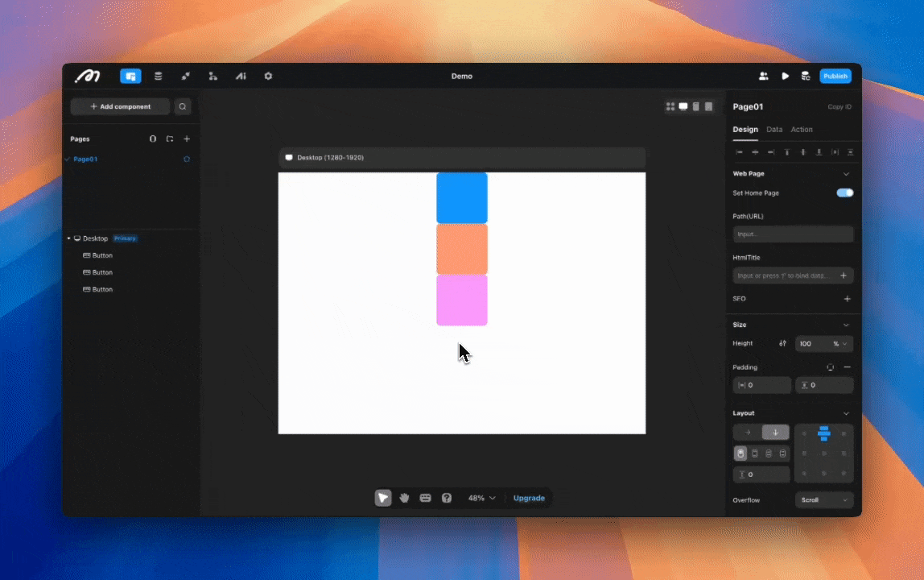Collapse the Desktop tree node triangle
The width and height of the screenshot is (924, 580).
point(69,238)
